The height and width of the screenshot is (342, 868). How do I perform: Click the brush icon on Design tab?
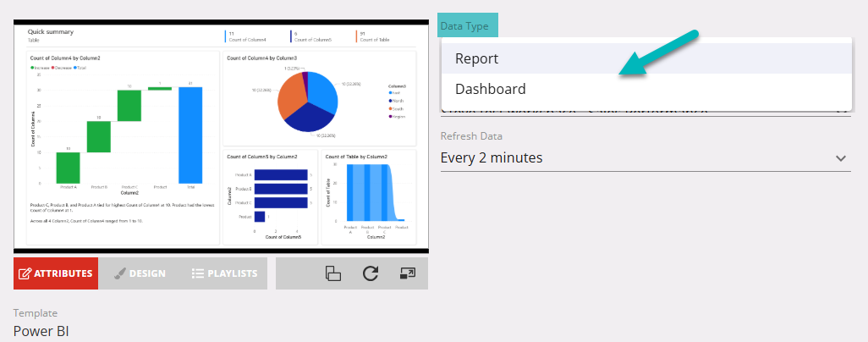coord(119,273)
